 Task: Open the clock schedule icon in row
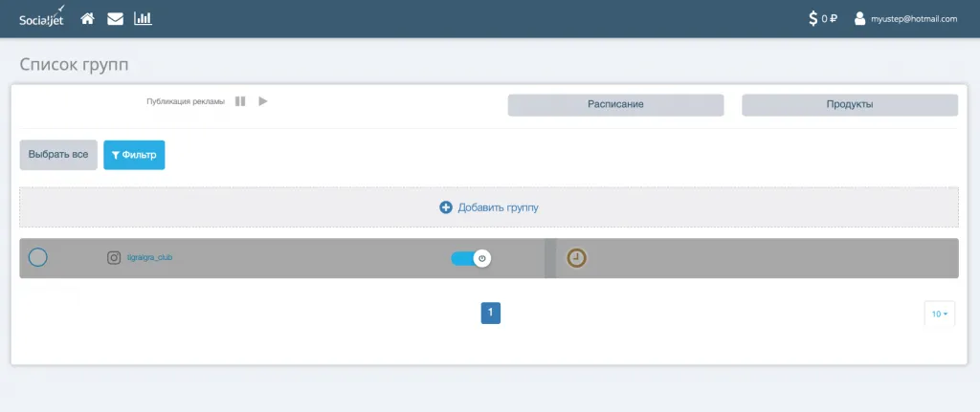576,258
